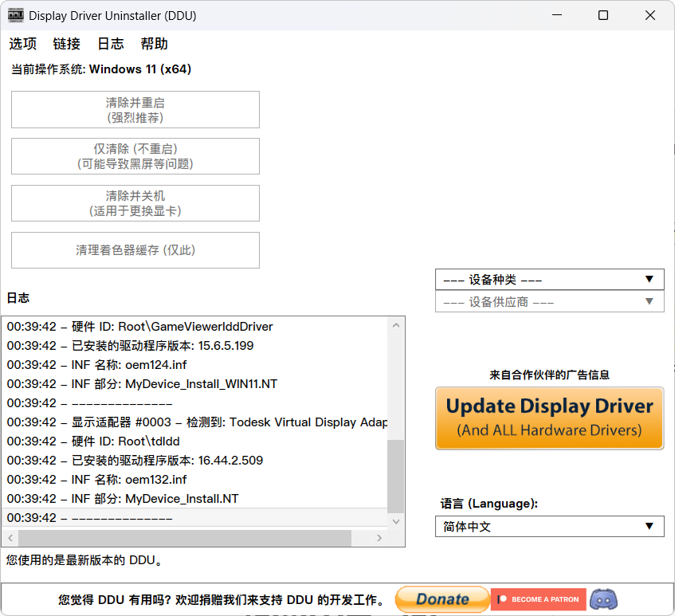Click 清除并关机 for changing graphics card

pos(135,203)
